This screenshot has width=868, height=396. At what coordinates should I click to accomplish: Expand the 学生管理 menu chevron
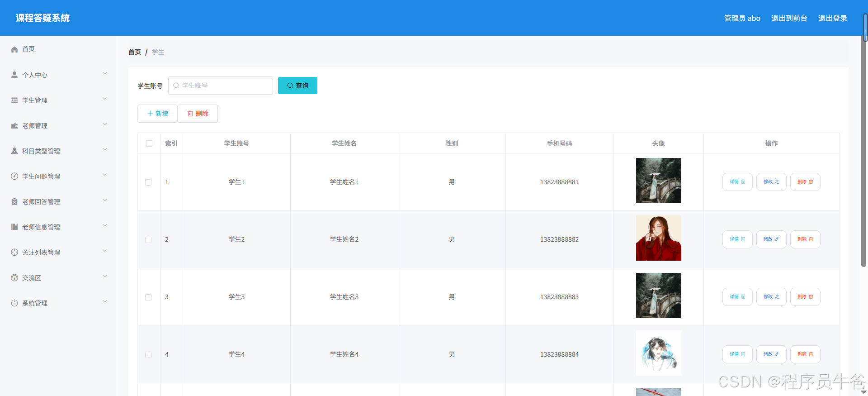point(105,99)
